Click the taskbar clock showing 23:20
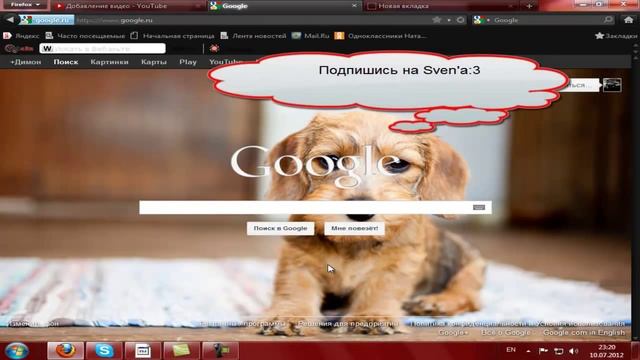 (606, 351)
